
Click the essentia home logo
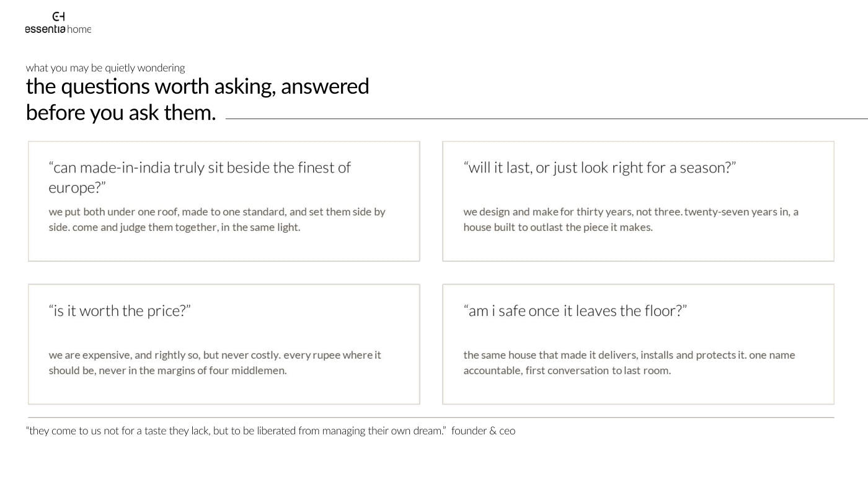click(58, 22)
